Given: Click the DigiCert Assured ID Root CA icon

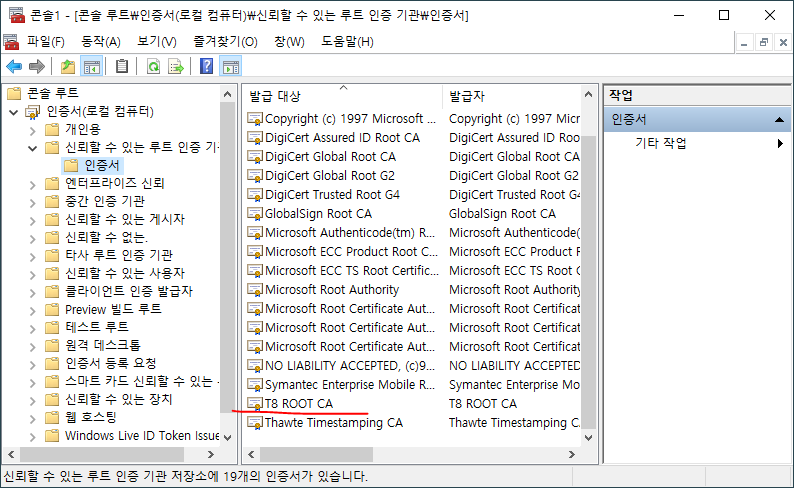Looking at the screenshot, I should click(255, 138).
